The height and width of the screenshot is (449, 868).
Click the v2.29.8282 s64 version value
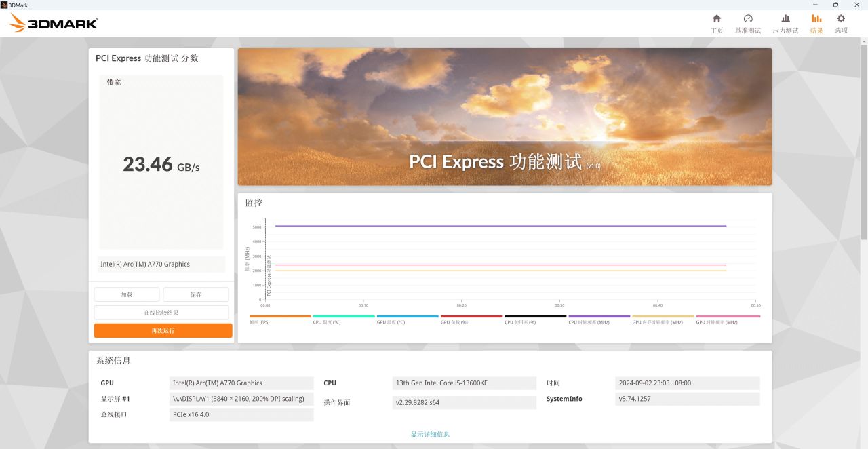(465, 402)
